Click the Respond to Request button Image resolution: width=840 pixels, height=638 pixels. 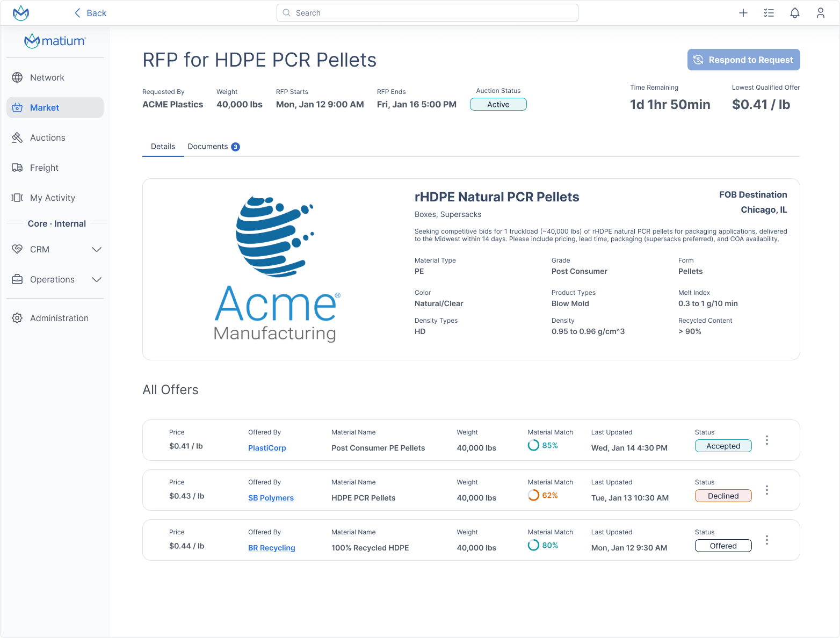tap(743, 60)
